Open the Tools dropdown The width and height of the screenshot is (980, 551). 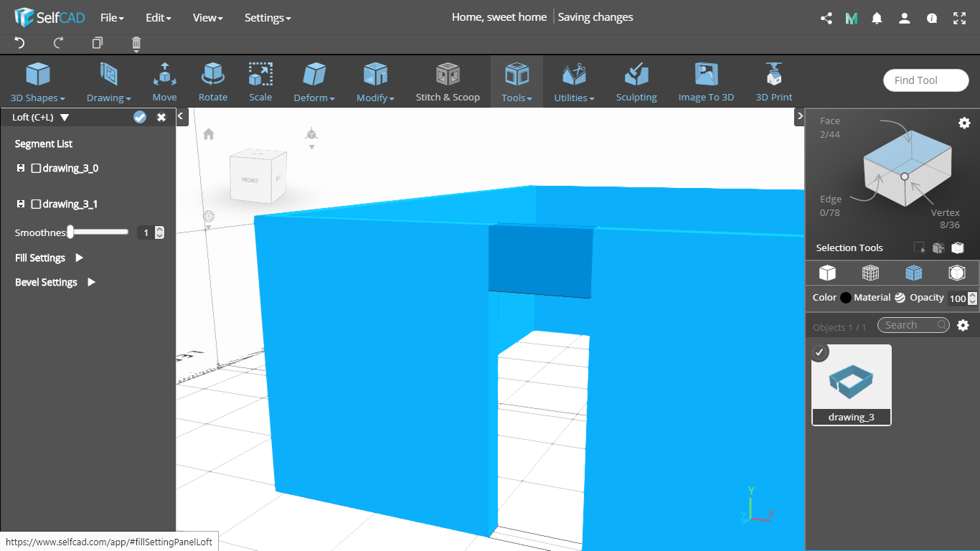point(517,82)
